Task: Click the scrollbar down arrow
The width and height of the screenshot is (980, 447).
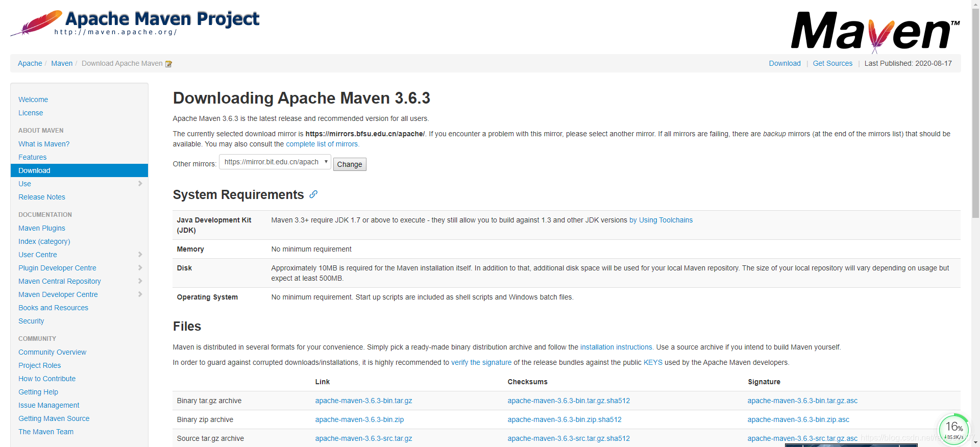Action: tap(975, 443)
